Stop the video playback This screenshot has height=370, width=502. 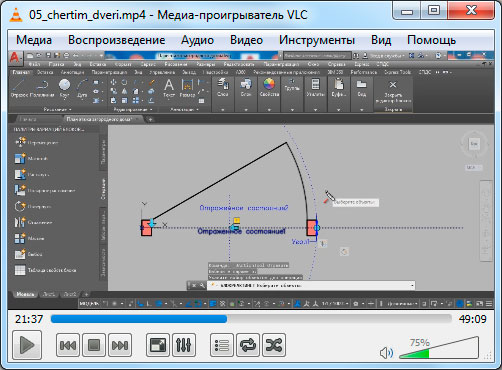(x=94, y=345)
